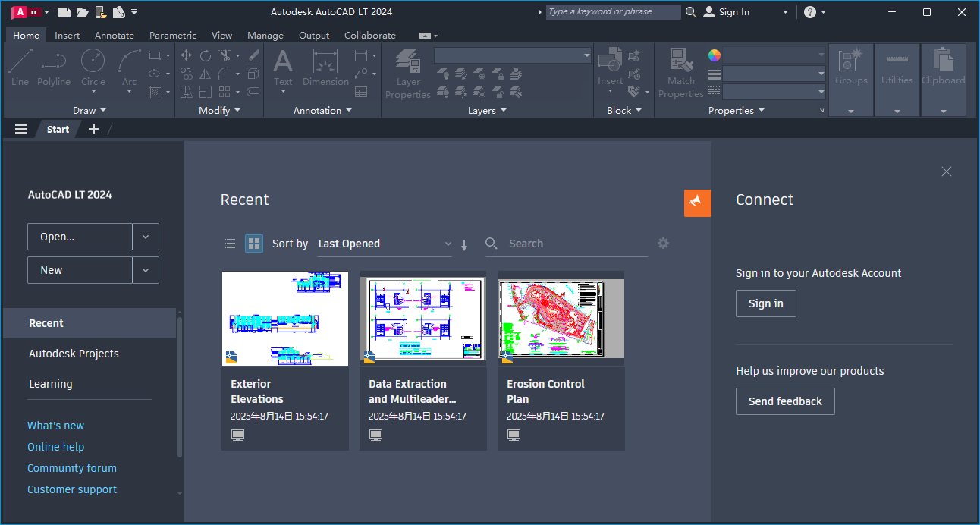Open the New file dropdown arrow
The width and height of the screenshot is (980, 525).
145,270
